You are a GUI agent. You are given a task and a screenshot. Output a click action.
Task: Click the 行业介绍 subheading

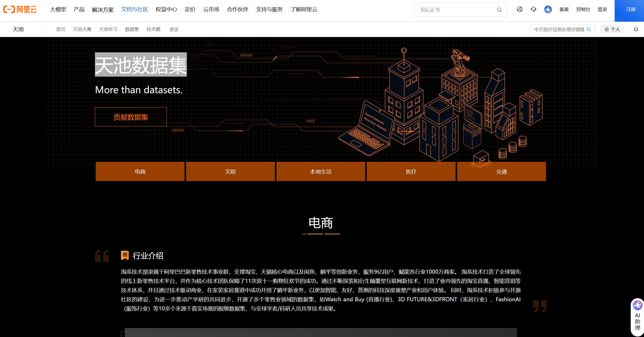[148, 256]
